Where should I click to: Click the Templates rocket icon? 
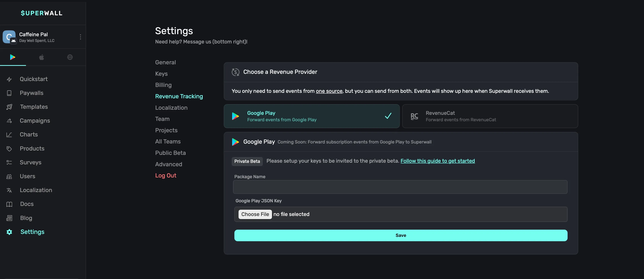tap(9, 107)
